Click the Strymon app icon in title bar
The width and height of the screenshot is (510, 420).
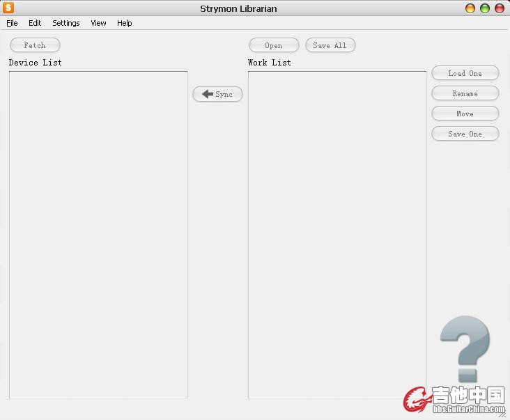click(x=8, y=8)
